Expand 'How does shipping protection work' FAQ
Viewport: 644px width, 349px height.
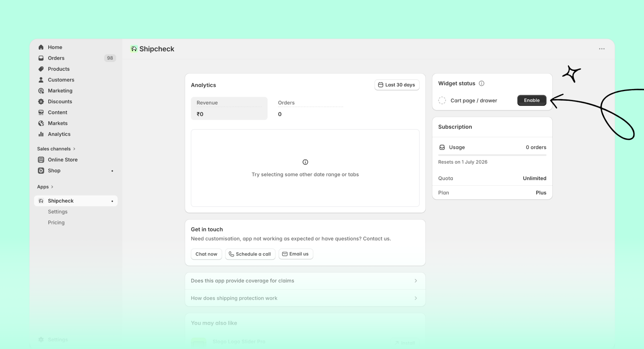(x=305, y=298)
